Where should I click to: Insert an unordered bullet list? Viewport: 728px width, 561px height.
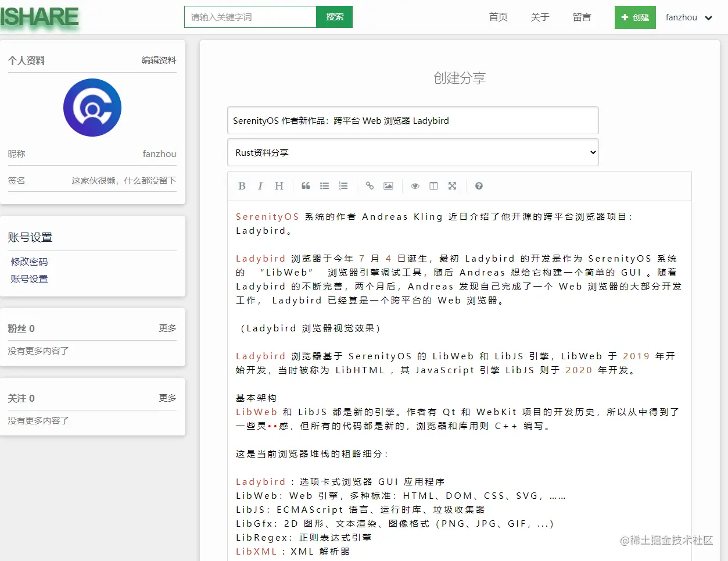(324, 186)
